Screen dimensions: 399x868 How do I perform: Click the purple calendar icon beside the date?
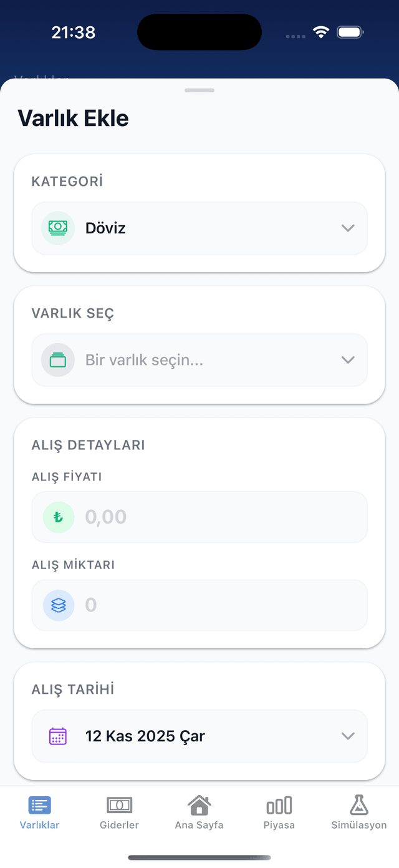point(57,736)
